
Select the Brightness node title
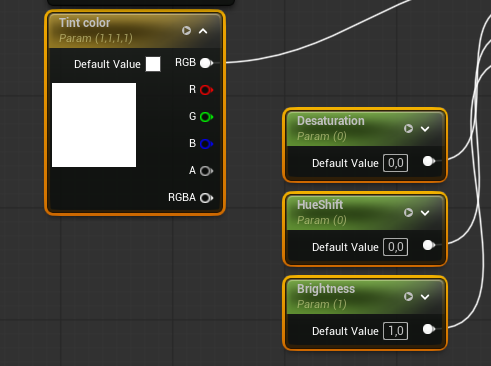click(x=326, y=289)
